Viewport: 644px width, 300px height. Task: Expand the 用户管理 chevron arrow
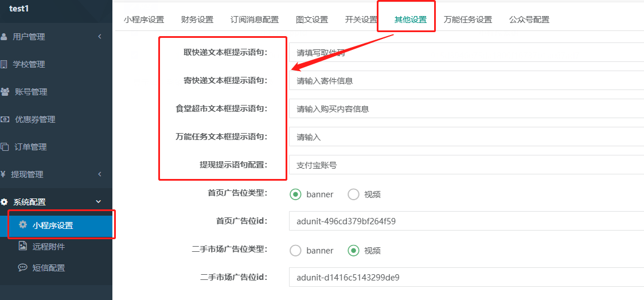[100, 37]
